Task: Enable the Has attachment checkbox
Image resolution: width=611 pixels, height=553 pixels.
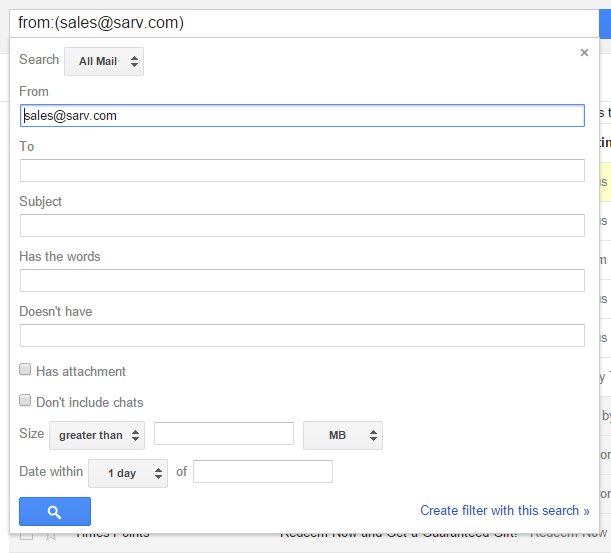Action: point(26,370)
